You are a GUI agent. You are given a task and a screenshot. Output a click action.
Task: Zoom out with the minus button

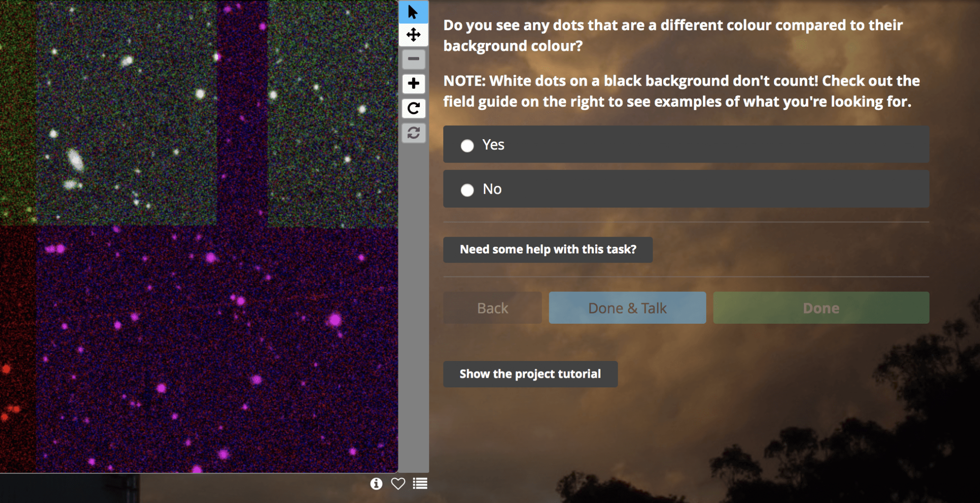[x=413, y=59]
